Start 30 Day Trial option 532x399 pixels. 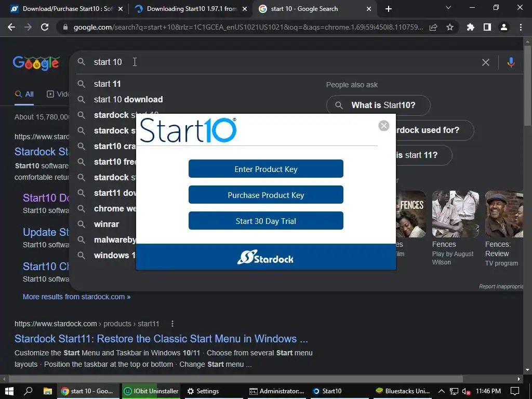(x=265, y=221)
